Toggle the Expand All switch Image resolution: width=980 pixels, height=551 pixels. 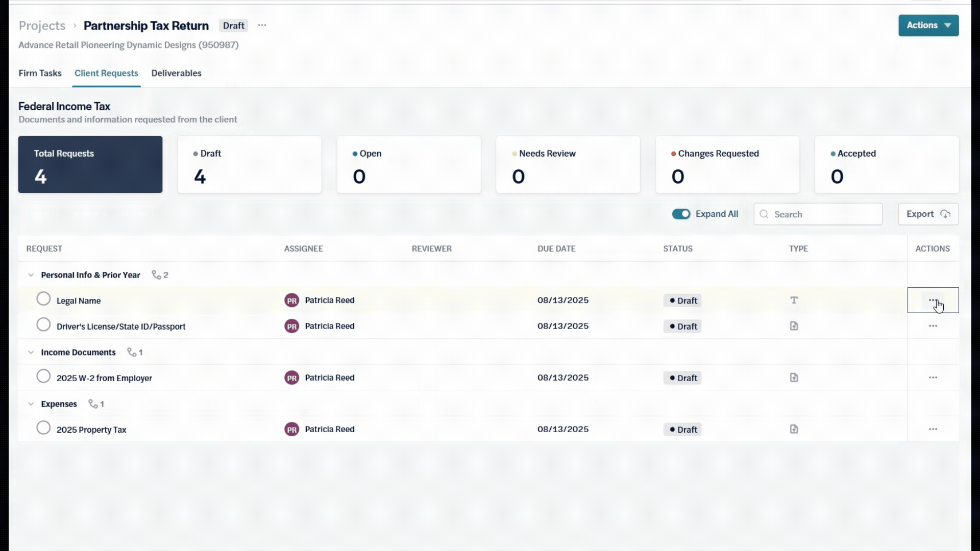click(681, 214)
